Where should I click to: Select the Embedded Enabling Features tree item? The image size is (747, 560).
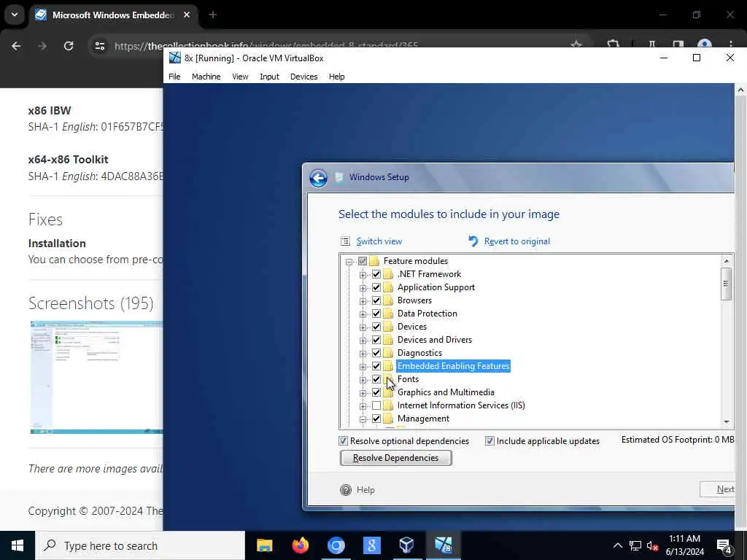point(454,366)
